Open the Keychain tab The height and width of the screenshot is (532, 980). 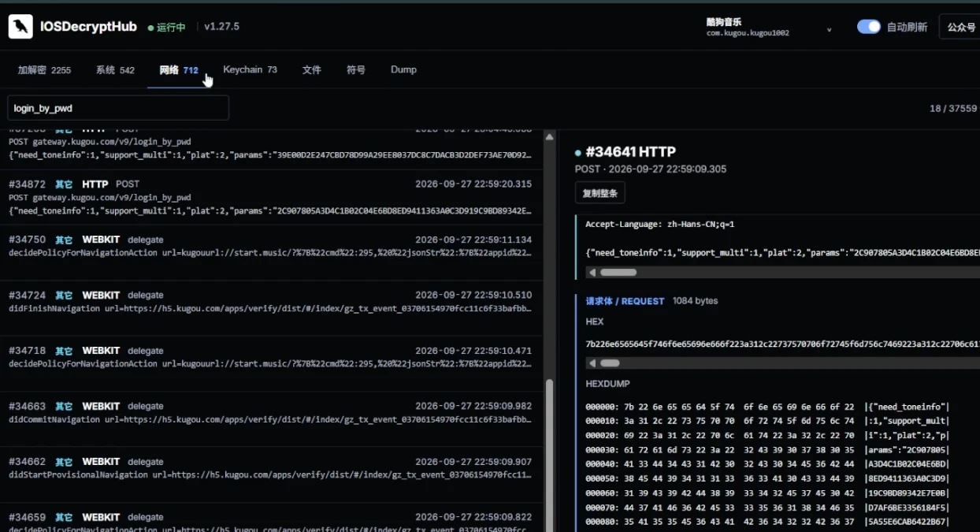click(x=250, y=69)
